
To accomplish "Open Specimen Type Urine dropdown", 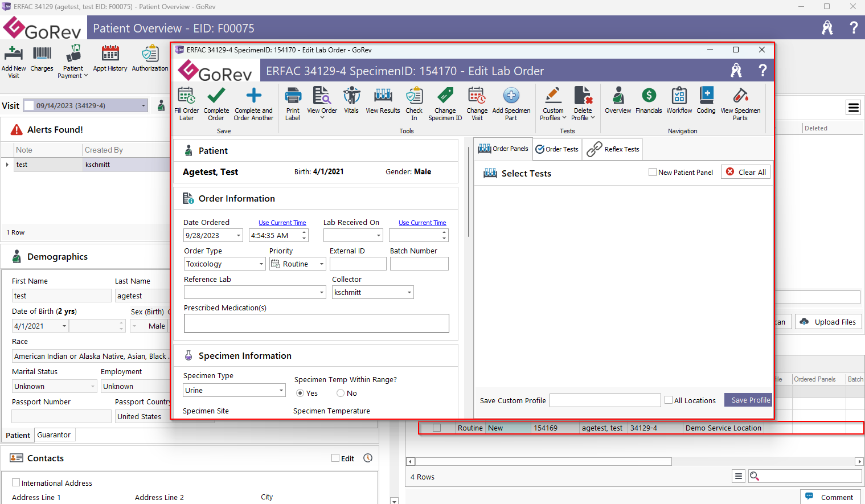I will pos(281,390).
